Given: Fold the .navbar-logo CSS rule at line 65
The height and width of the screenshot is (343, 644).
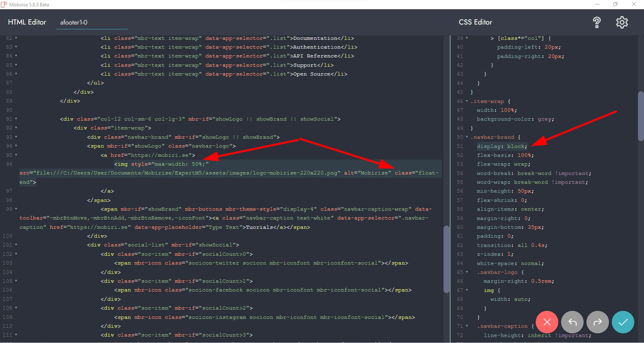Looking at the screenshot, I should pyautogui.click(x=467, y=272).
